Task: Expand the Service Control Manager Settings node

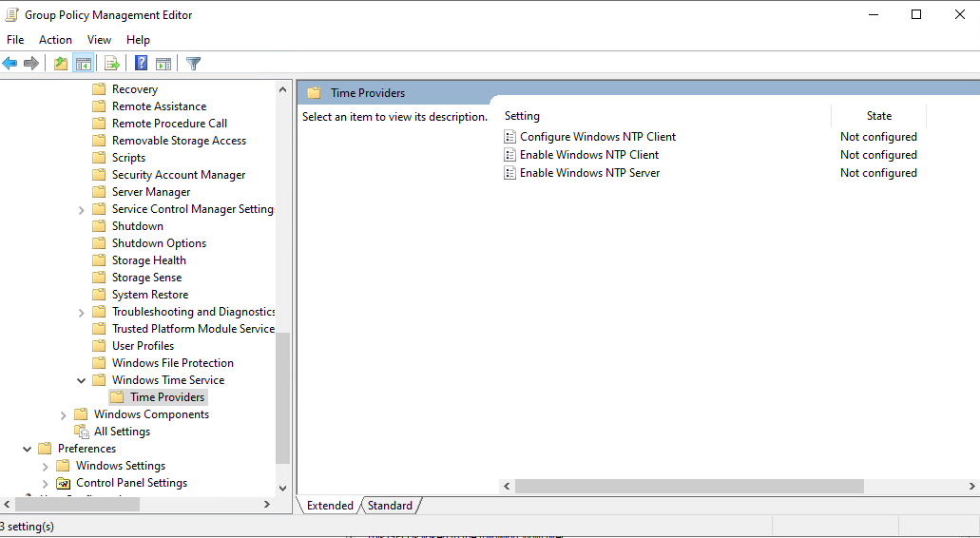Action: (81, 210)
